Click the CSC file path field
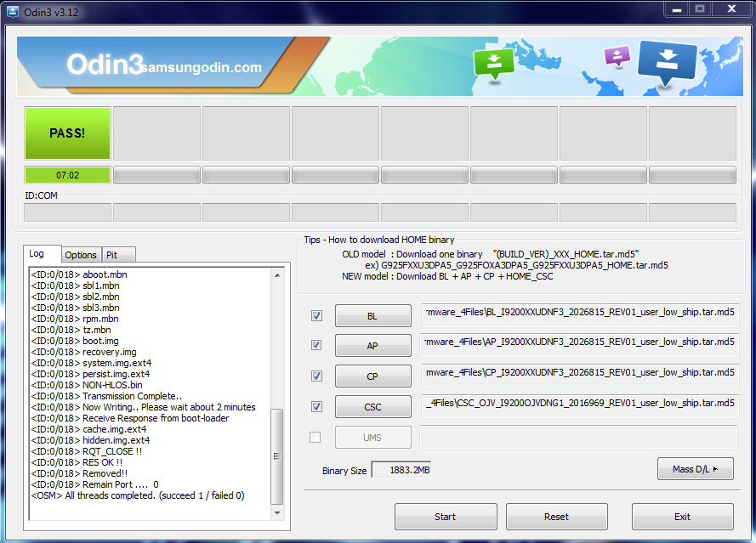 (579, 406)
